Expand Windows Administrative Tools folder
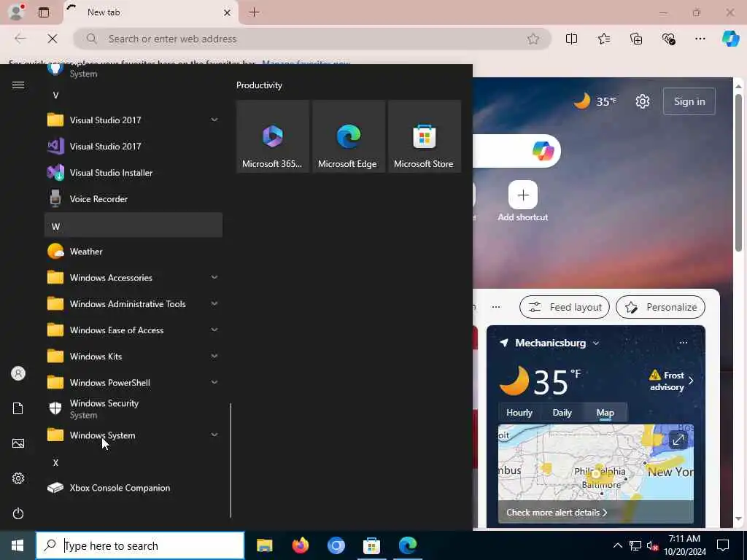Viewport: 747px width, 560px height. (x=133, y=303)
